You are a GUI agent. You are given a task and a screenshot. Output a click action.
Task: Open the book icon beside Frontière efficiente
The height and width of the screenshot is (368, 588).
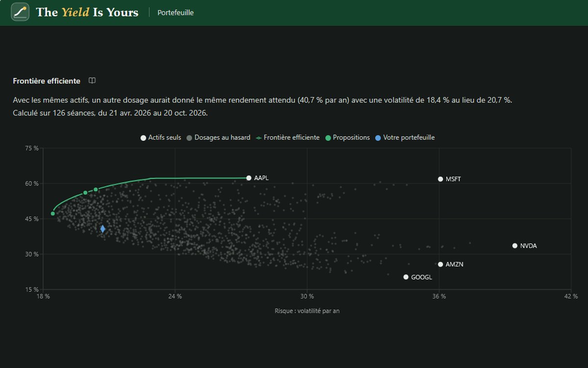click(92, 81)
